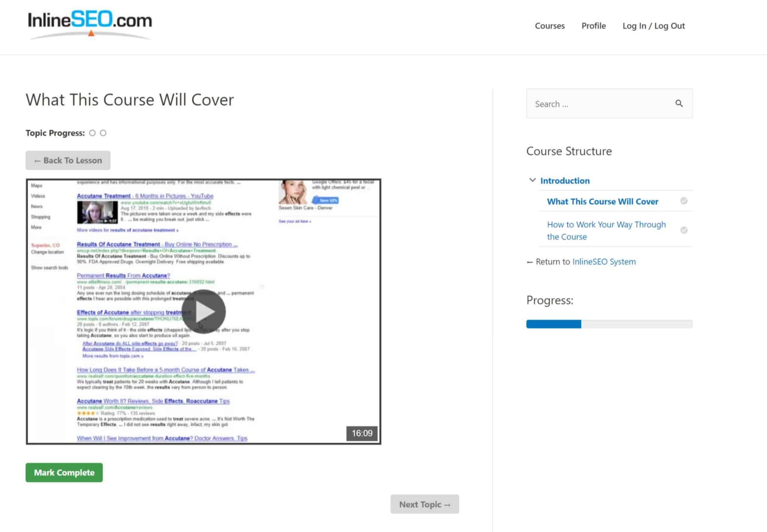Screen dimensions: 767x532
Task: Click Log In / Log Out
Action: (654, 26)
